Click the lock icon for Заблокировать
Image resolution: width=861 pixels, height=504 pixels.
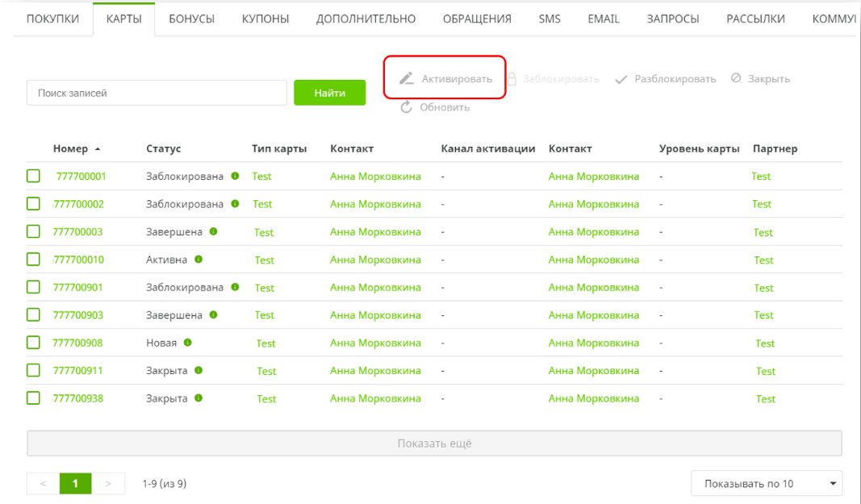[512, 79]
